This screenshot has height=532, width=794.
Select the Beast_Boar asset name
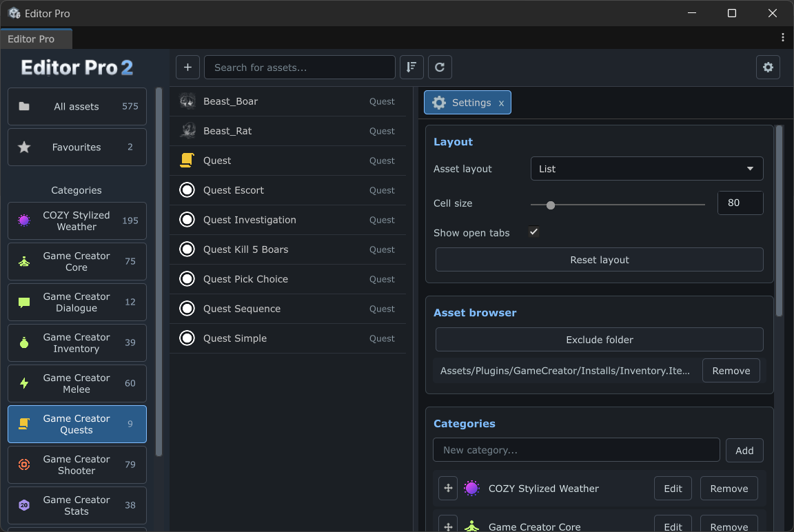(x=230, y=101)
